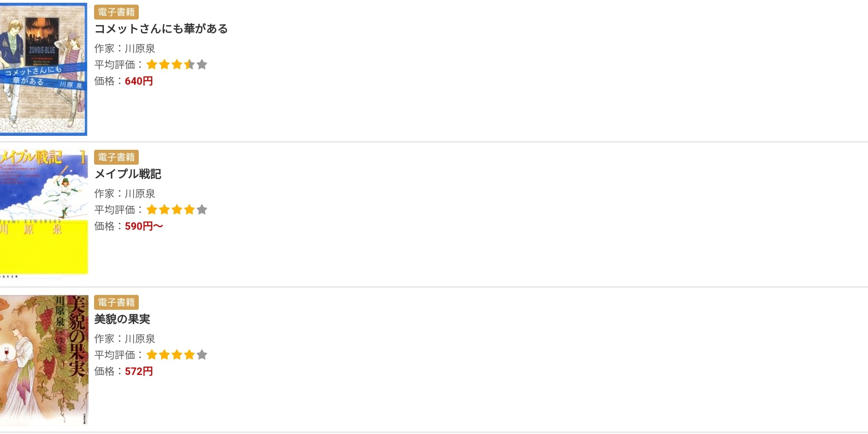This screenshot has width=868, height=434.
Task: Click the 美貌の果実 title link
Action: (122, 319)
